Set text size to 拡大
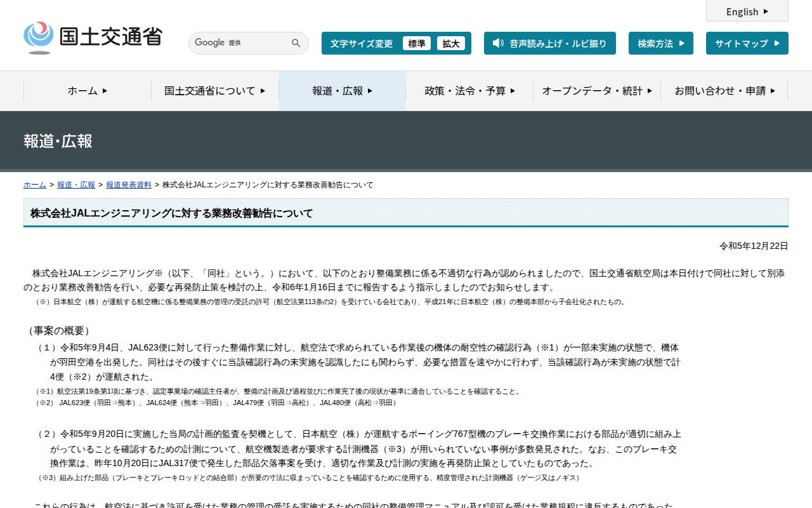This screenshot has width=812, height=508. pos(451,43)
